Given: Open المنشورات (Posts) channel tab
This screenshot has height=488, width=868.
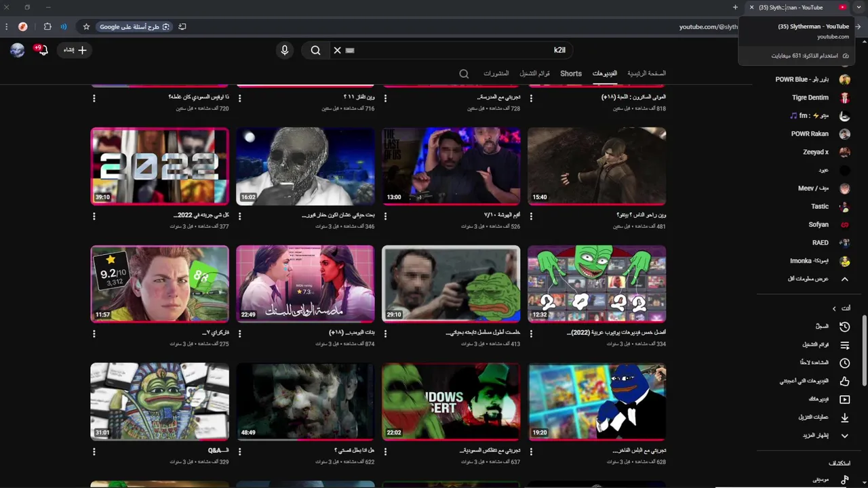Looking at the screenshot, I should coord(496,73).
